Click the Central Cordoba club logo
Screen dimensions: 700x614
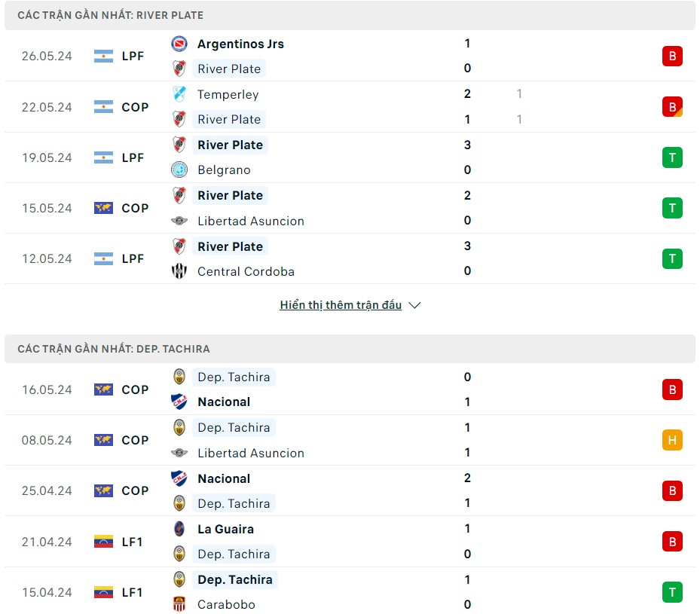coord(179,271)
